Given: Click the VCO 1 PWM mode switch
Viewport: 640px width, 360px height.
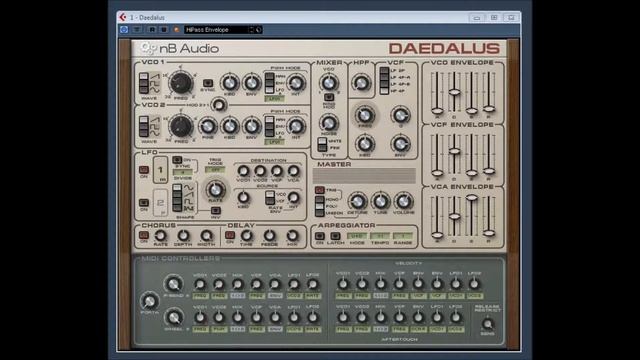Looking at the screenshot, I should tap(269, 83).
